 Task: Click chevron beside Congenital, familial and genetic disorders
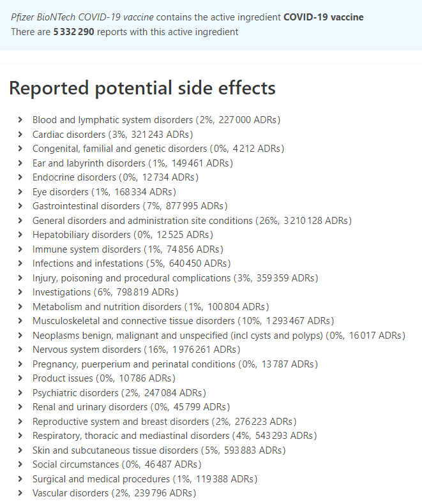click(x=20, y=149)
